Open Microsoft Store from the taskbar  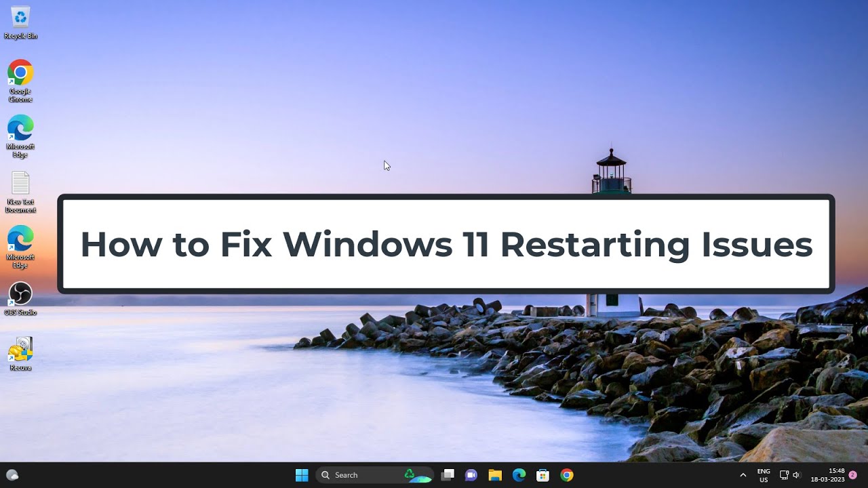(542, 475)
